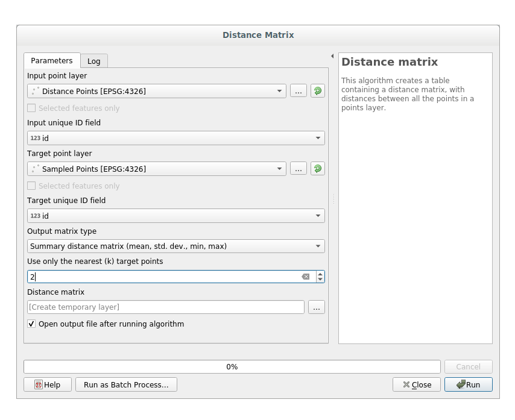This screenshot has width=515, height=420.
Task: Toggle Selected features only under Input layer
Action: pos(31,108)
